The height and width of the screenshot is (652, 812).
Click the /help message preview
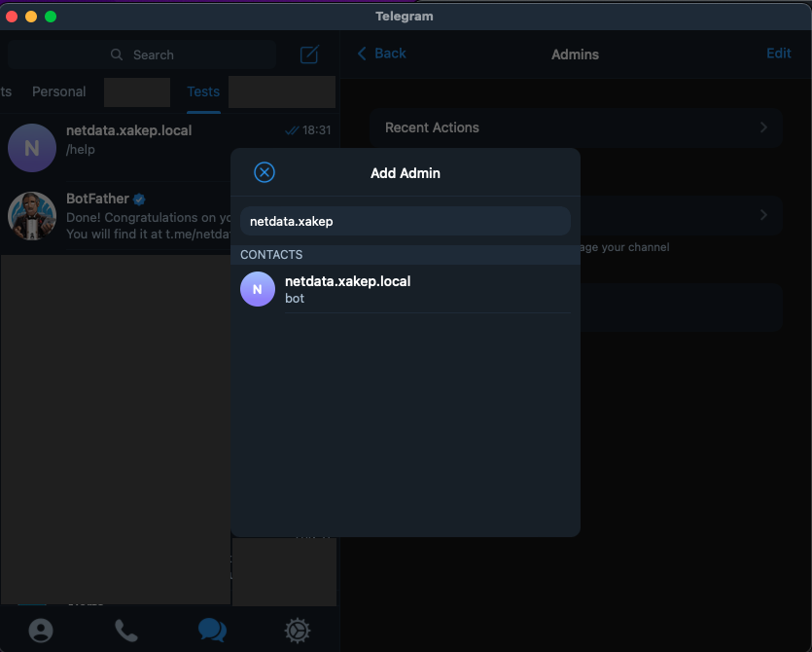point(81,149)
